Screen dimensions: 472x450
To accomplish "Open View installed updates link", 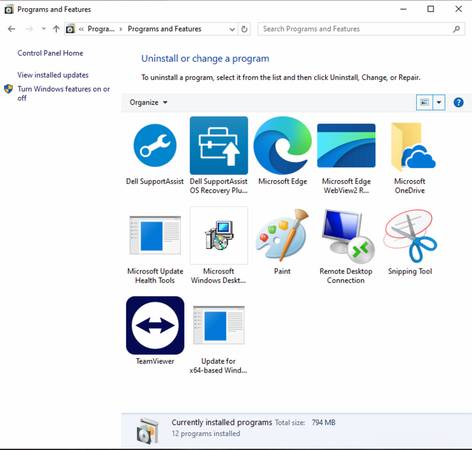I will [x=53, y=75].
